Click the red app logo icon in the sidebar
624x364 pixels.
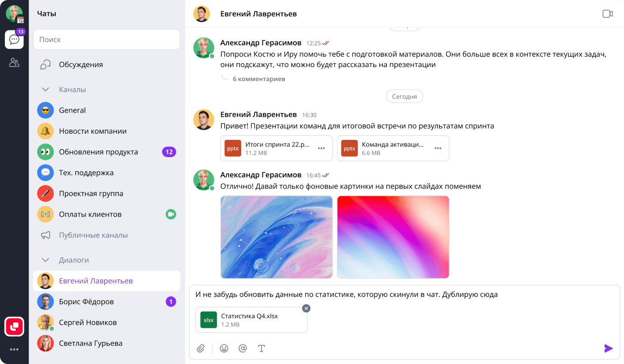click(x=14, y=326)
